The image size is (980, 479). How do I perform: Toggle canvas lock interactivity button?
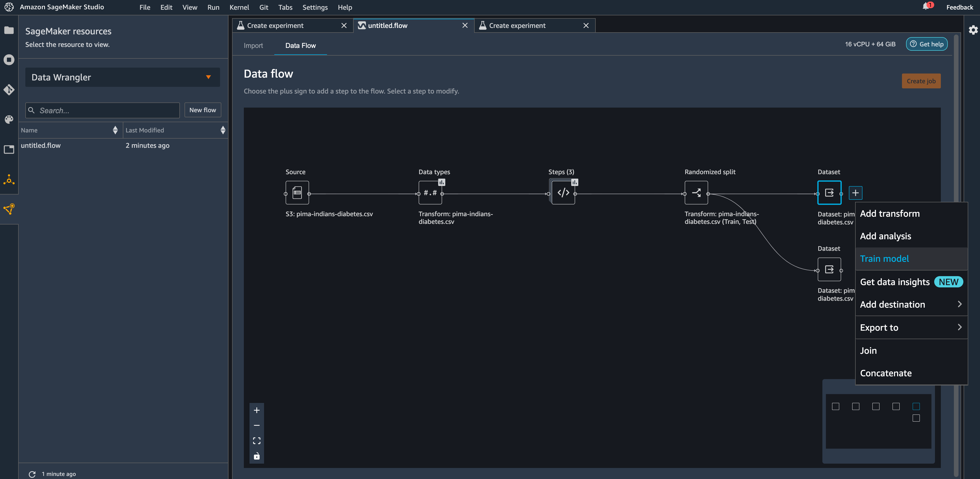pos(257,456)
